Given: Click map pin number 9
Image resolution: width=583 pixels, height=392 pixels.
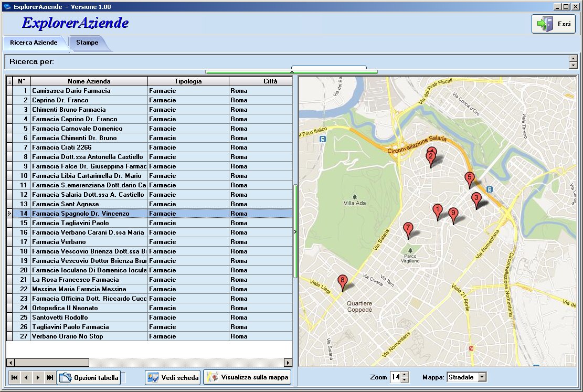Looking at the screenshot, I should (x=453, y=216).
